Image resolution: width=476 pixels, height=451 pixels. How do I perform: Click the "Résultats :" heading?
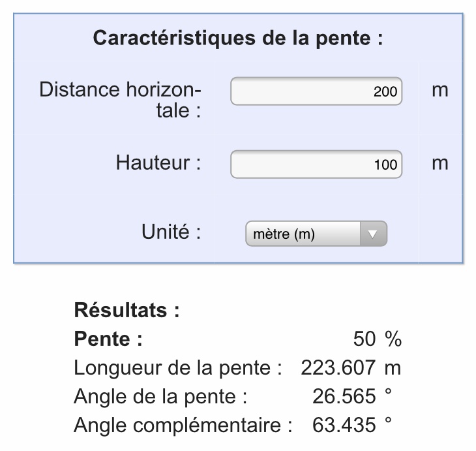[x=127, y=310]
